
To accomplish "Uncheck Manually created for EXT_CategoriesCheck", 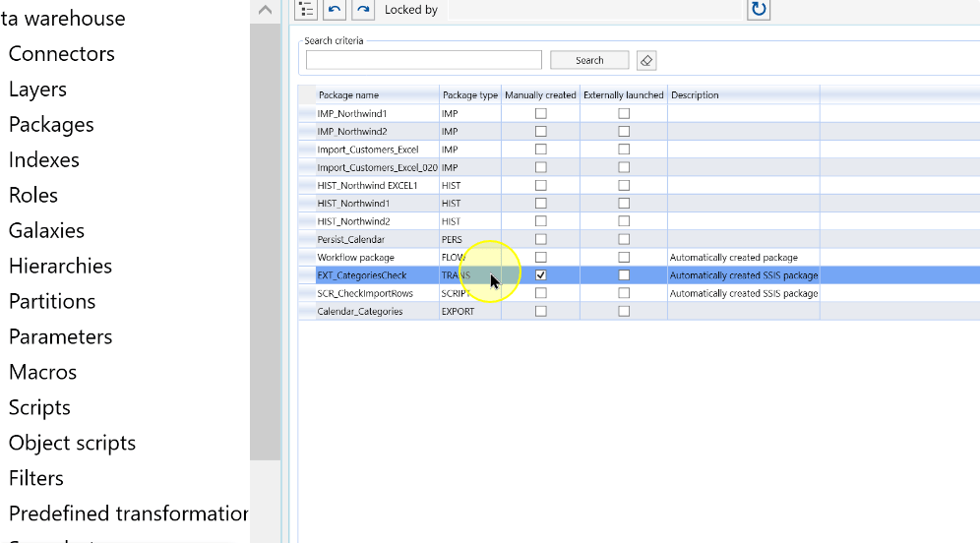I will 540,274.
